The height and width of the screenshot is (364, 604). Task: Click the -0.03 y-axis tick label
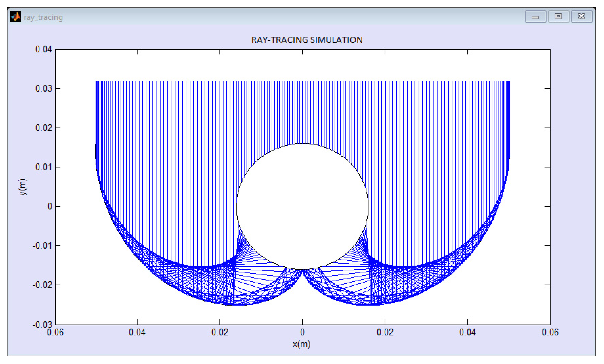click(42, 325)
